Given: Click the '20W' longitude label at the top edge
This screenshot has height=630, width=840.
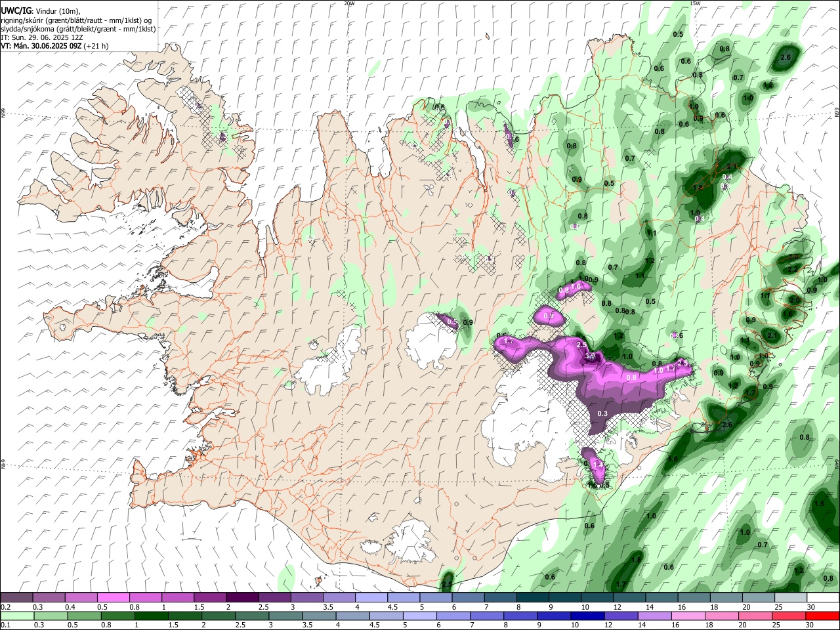Looking at the screenshot, I should 350,3.
